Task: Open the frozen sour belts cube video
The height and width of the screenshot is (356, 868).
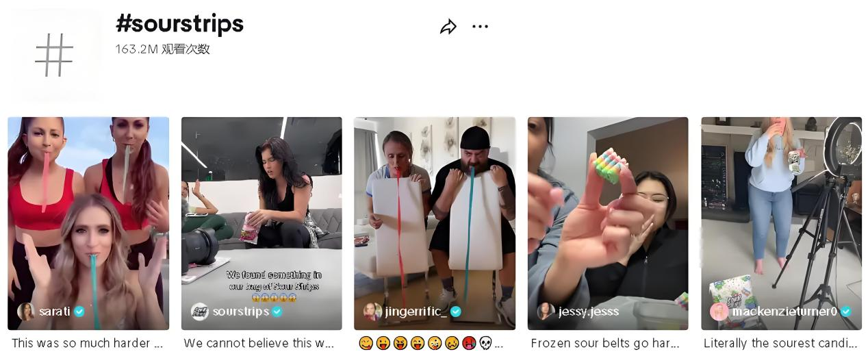Action: coord(608,223)
